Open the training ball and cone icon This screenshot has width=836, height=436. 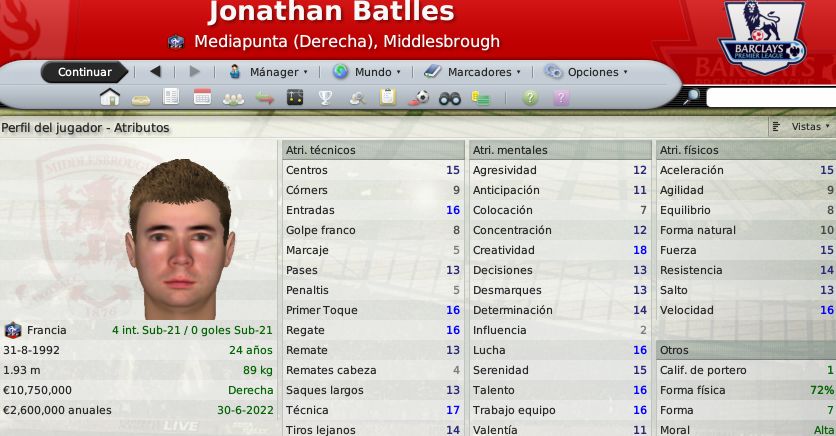pyautogui.click(x=419, y=98)
